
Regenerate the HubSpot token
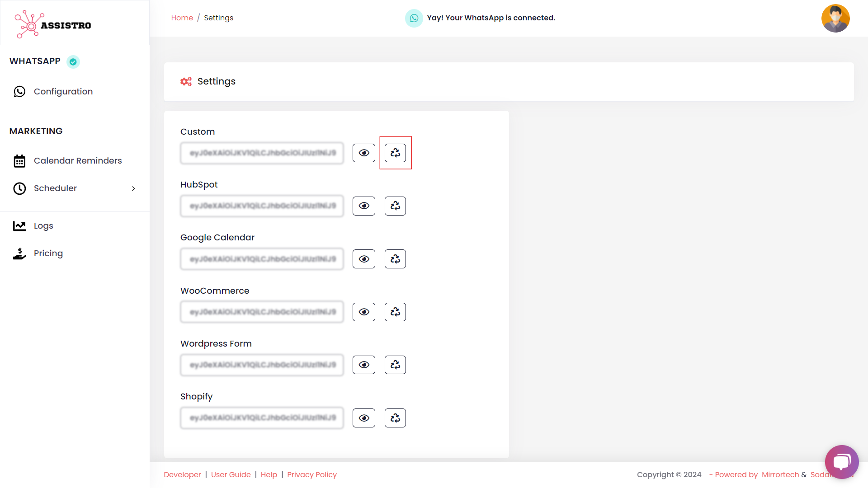click(395, 206)
